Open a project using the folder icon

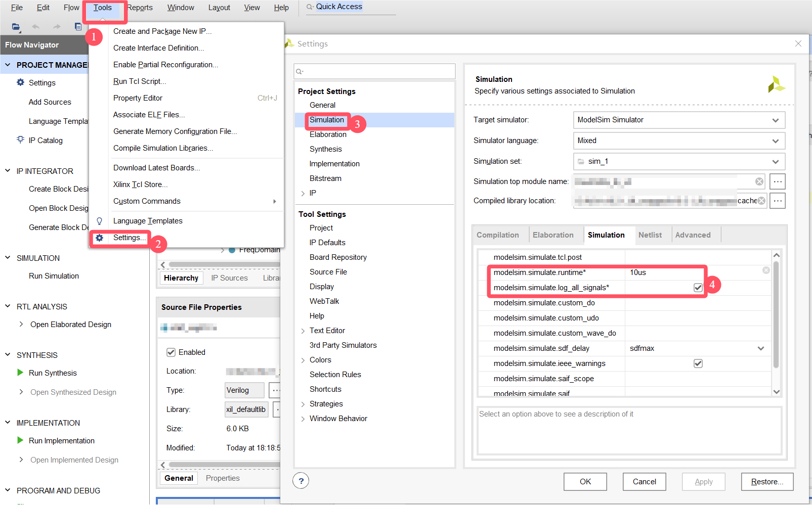pyautogui.click(x=16, y=27)
